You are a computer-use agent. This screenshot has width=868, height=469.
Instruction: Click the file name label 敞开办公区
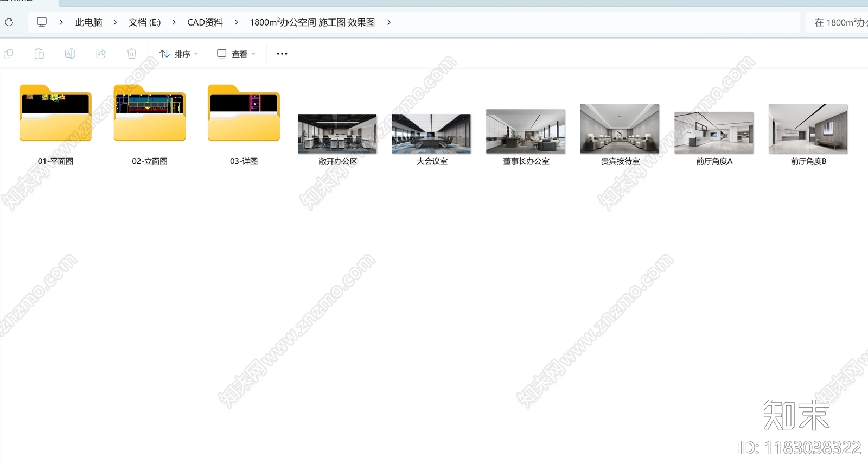point(338,161)
